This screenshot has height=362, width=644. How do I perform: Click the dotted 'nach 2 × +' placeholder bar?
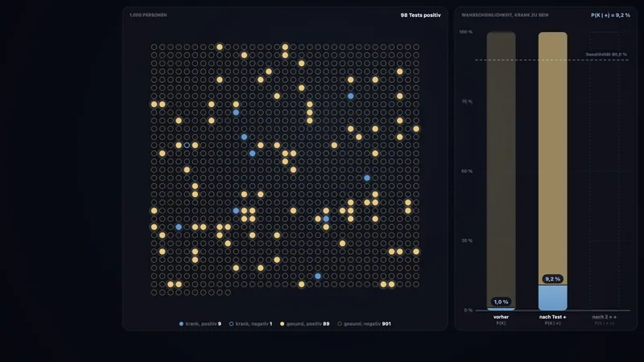click(x=605, y=171)
